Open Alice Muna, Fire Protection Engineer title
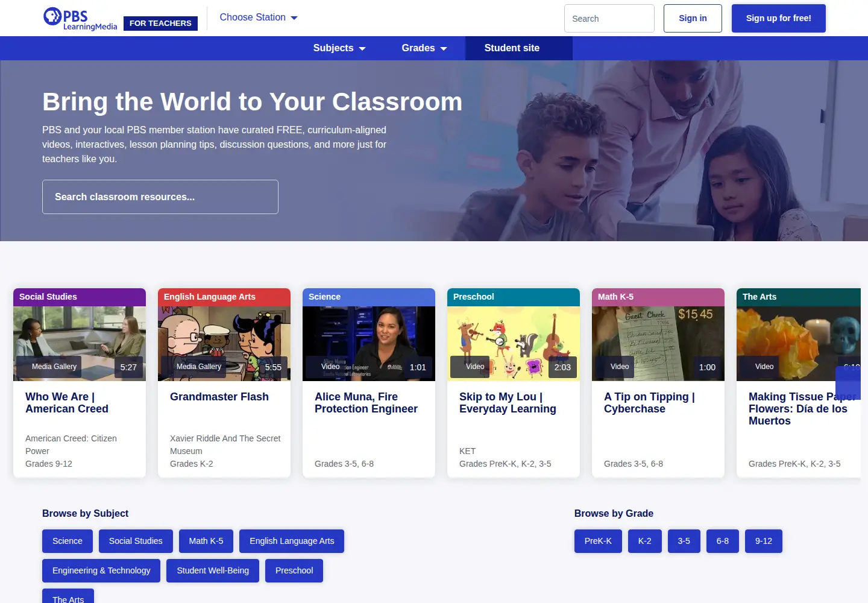The height and width of the screenshot is (603, 868). coord(366,403)
